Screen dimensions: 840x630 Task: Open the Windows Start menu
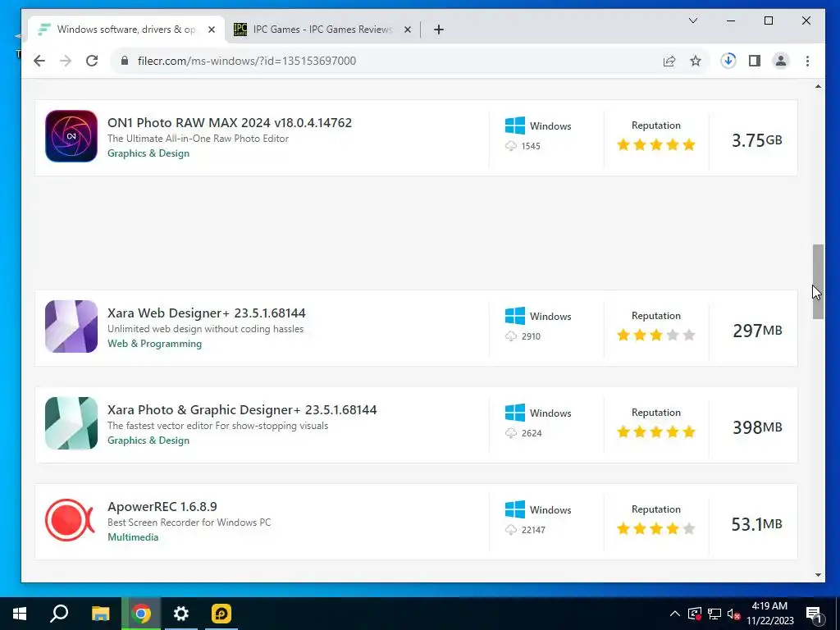[20, 614]
